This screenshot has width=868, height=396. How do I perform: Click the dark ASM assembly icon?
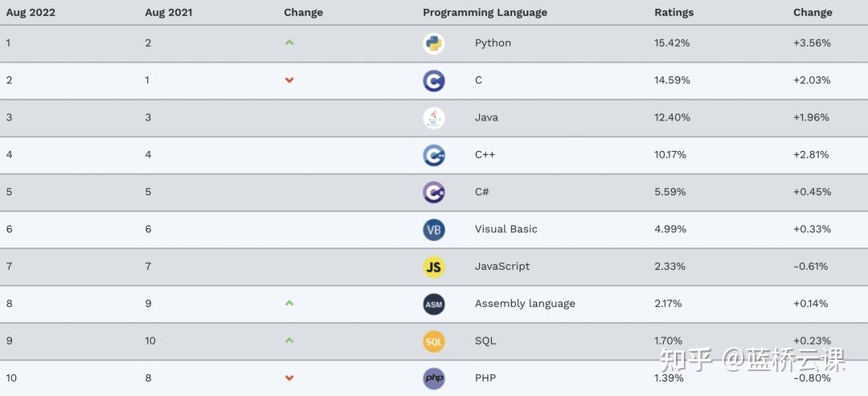[x=434, y=304]
